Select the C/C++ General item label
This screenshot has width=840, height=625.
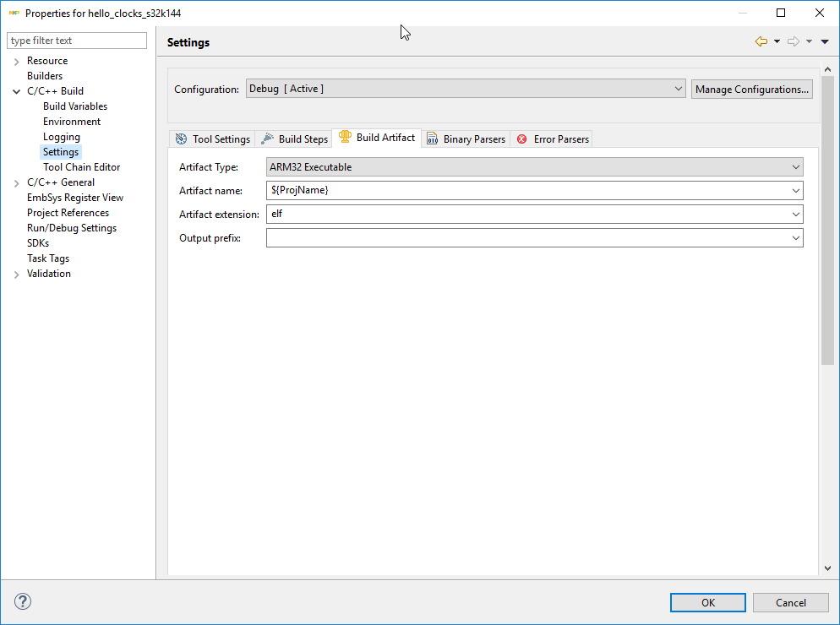[x=61, y=182]
